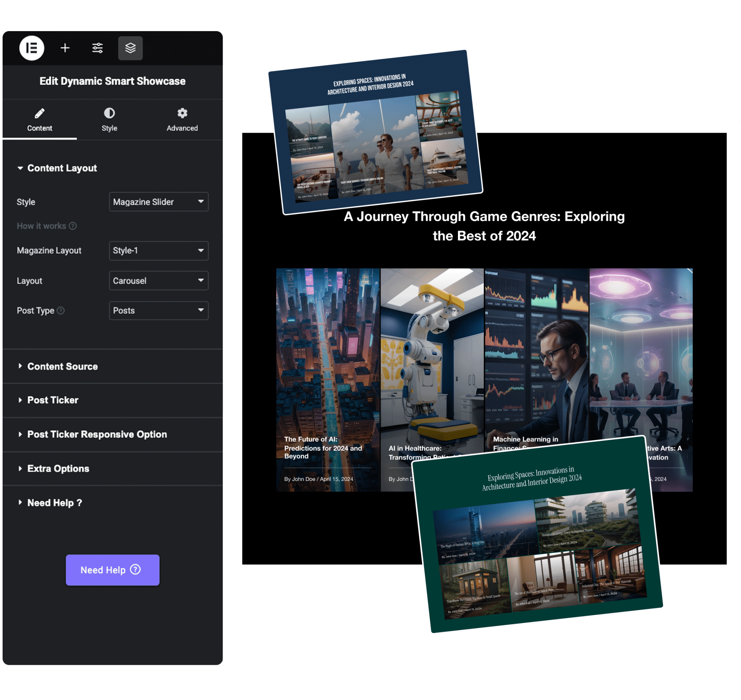Open the Post Type Posts dropdown
The image size is (741, 700).
tap(159, 310)
